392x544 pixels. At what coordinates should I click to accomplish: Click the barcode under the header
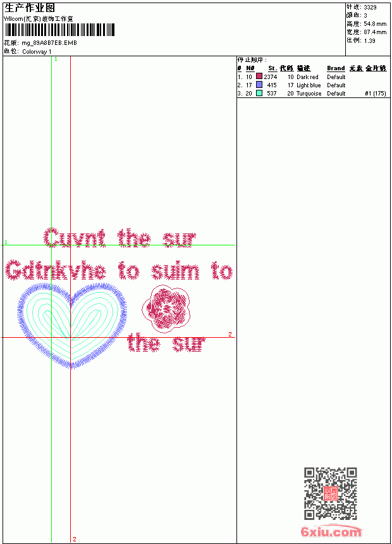(59, 30)
